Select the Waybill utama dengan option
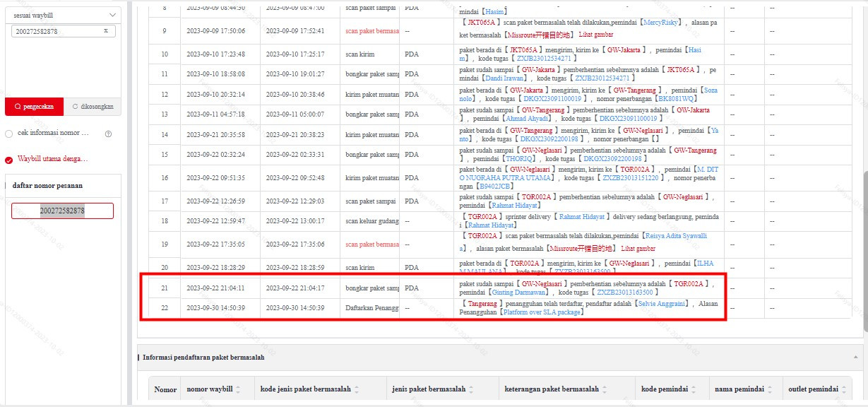 [8, 160]
